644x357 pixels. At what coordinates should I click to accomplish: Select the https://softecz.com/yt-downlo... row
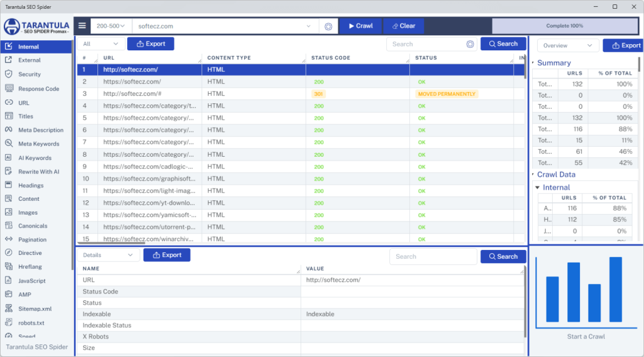301,203
